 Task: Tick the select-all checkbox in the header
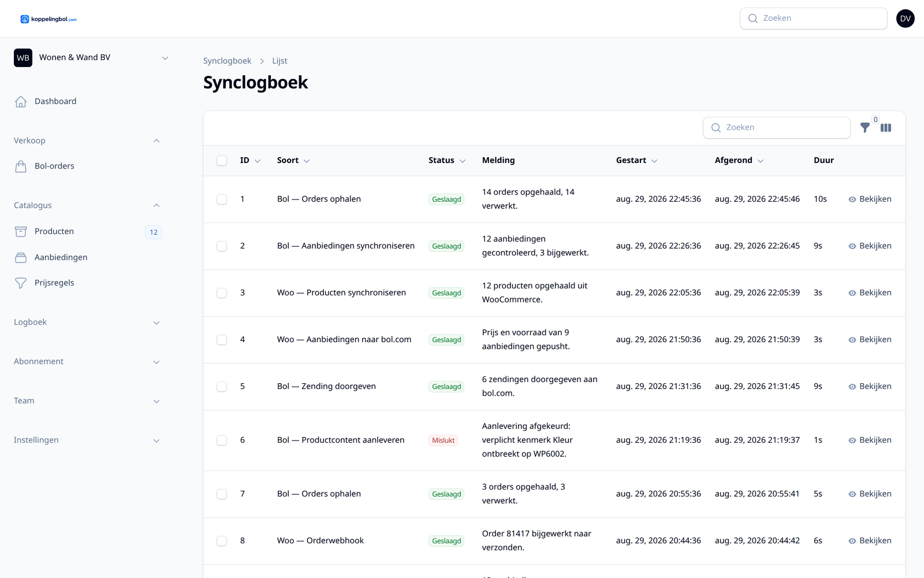click(222, 161)
